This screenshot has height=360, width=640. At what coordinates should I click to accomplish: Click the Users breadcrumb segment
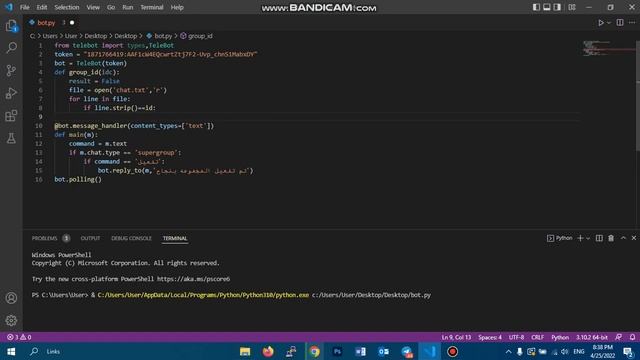tap(50, 36)
